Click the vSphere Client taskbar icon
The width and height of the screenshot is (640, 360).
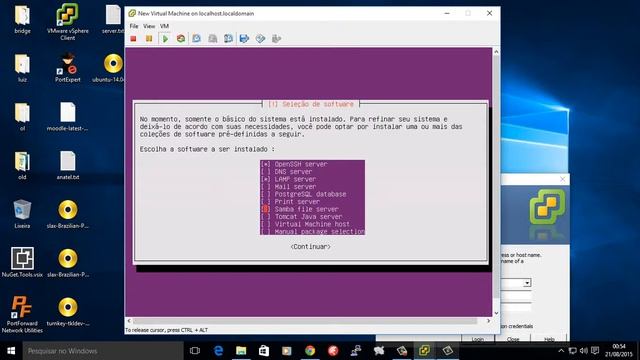pyautogui.click(x=424, y=351)
